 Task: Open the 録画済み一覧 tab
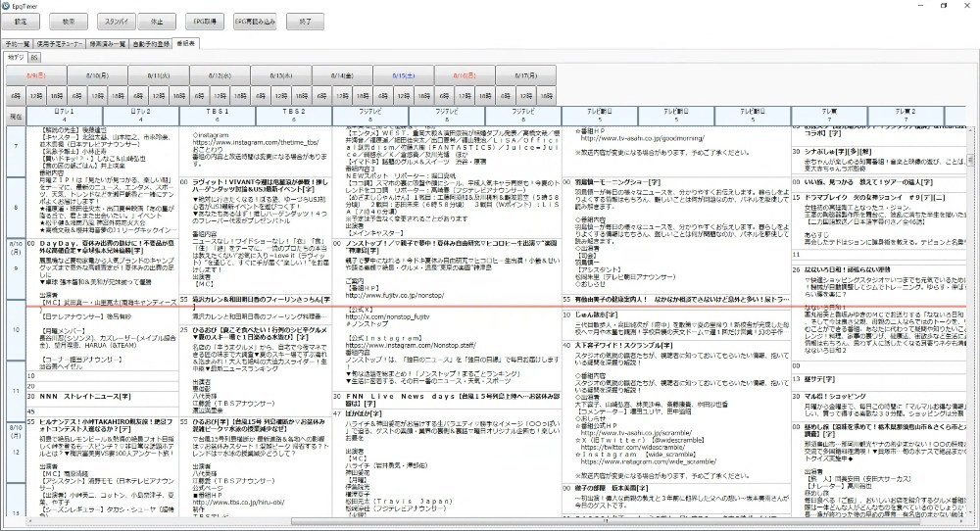107,44
